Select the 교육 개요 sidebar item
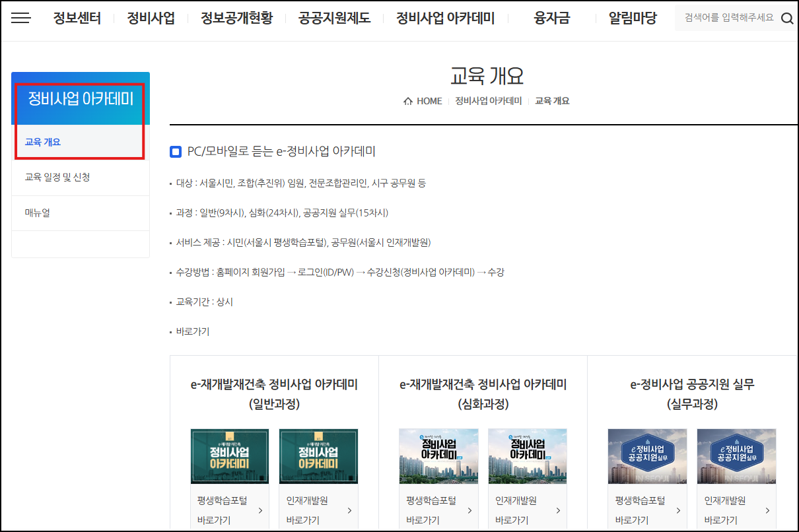This screenshot has height=532, width=799. tap(79, 143)
